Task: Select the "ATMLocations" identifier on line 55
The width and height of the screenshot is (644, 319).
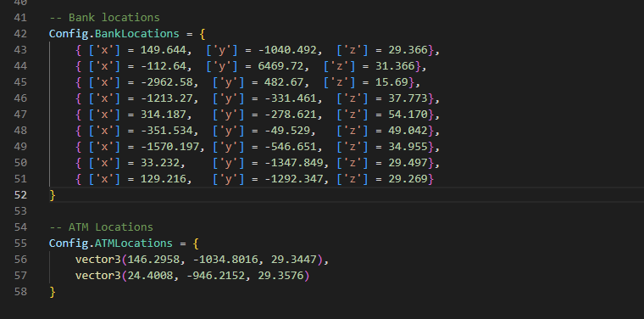Action: coord(134,243)
